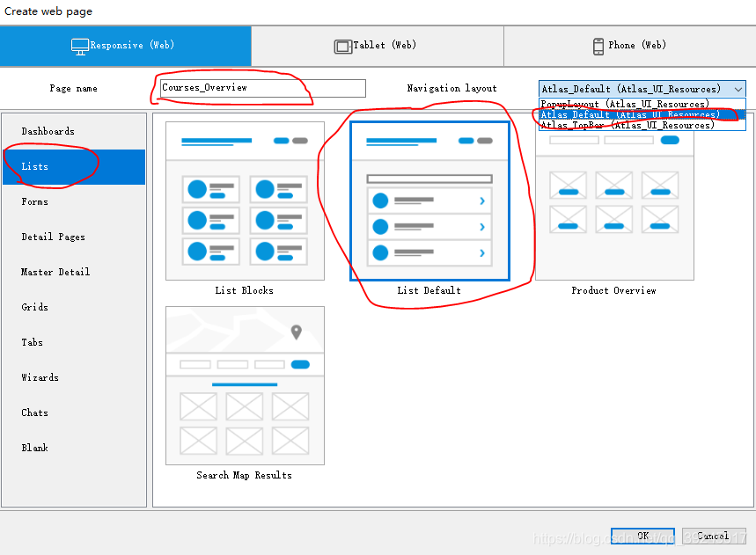Show the Master Detail templates
756x555 pixels.
tap(55, 273)
